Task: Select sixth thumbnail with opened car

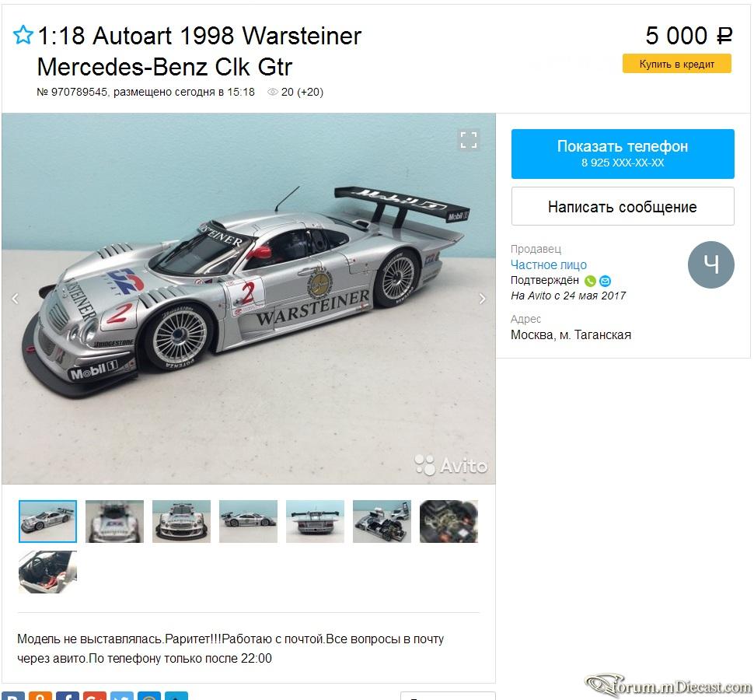Action: click(x=382, y=522)
